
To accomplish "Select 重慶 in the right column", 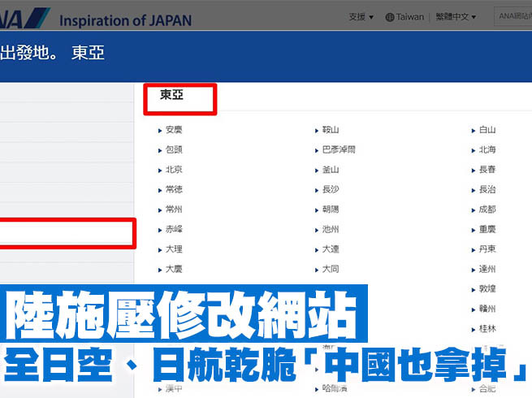I will coord(487,230).
